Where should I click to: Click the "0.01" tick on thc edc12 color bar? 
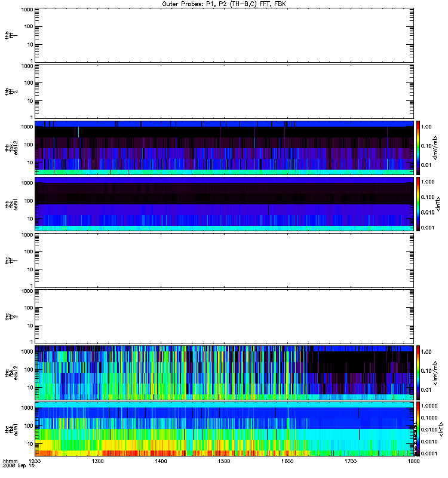(x=426, y=390)
